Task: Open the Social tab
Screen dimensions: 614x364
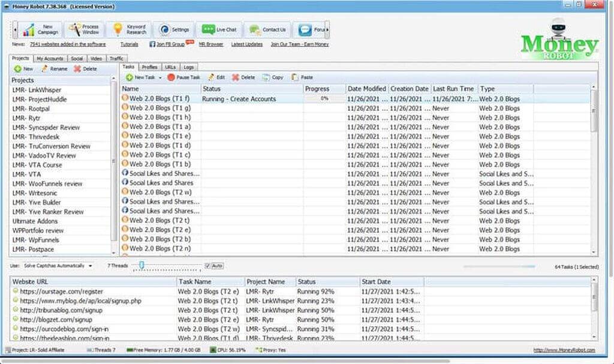Action: [77, 58]
